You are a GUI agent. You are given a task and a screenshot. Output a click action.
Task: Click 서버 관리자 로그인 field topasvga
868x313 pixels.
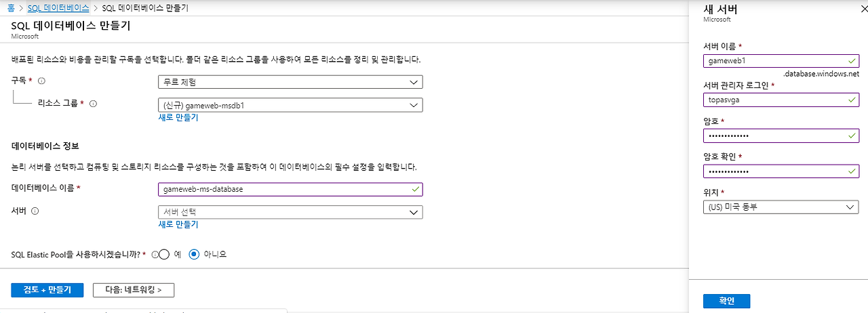(x=781, y=99)
